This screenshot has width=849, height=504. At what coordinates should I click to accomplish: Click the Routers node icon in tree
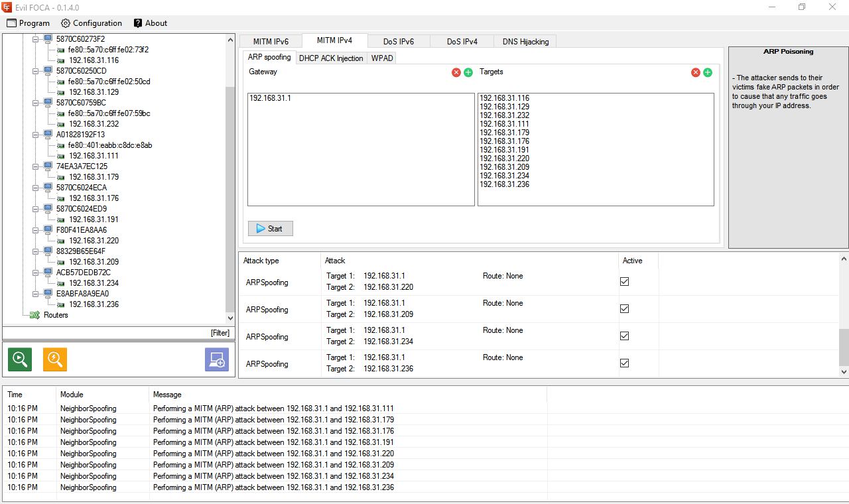pos(34,315)
